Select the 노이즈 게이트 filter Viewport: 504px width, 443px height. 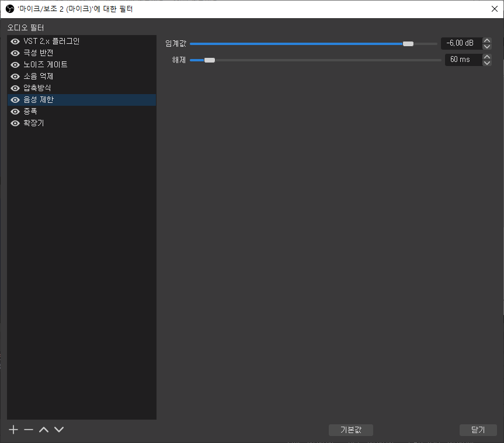point(82,65)
